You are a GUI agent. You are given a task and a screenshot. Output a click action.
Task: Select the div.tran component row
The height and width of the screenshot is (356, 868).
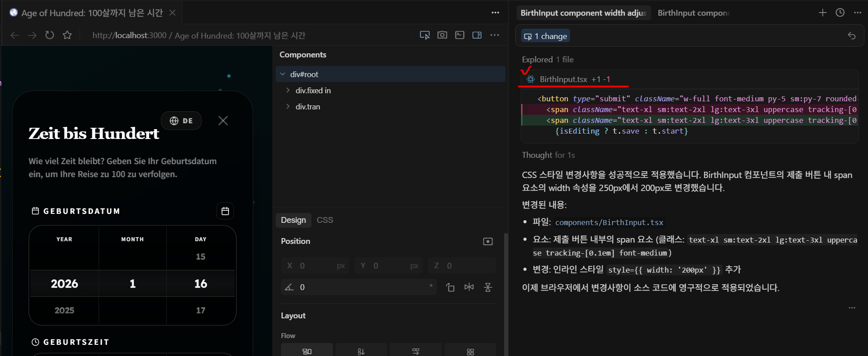point(390,106)
